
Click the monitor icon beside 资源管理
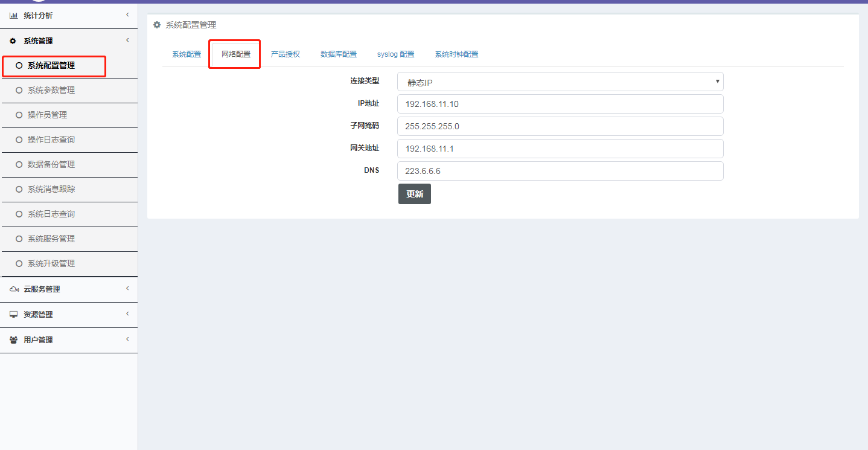[x=13, y=315]
